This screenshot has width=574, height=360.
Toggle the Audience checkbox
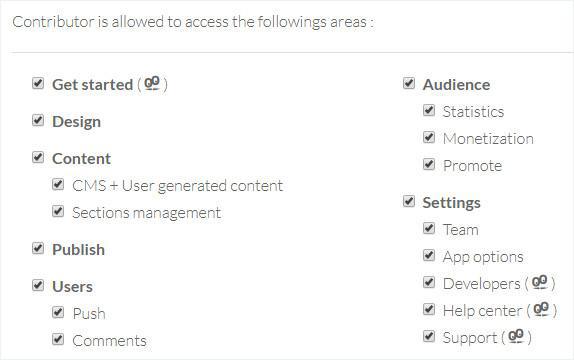click(x=409, y=83)
